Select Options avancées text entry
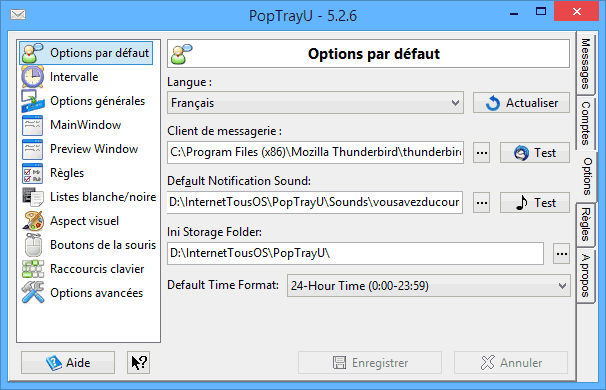Image resolution: width=606 pixels, height=390 pixels. pyautogui.click(x=97, y=293)
